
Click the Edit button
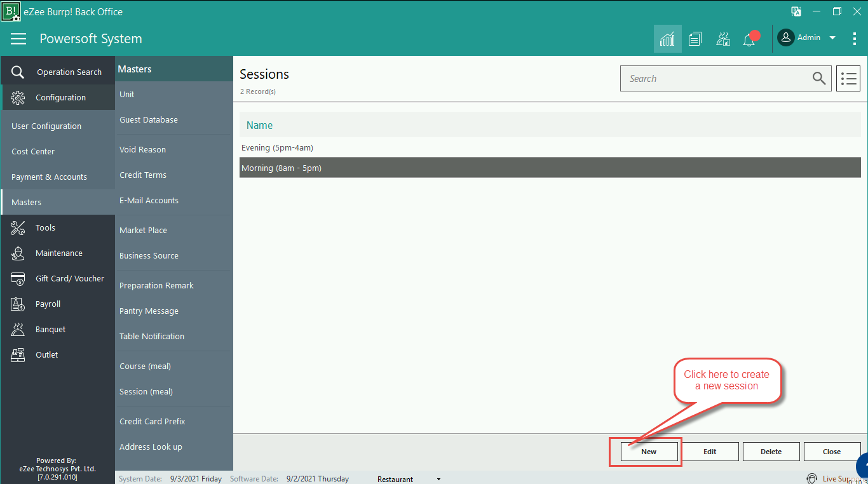pyautogui.click(x=710, y=452)
